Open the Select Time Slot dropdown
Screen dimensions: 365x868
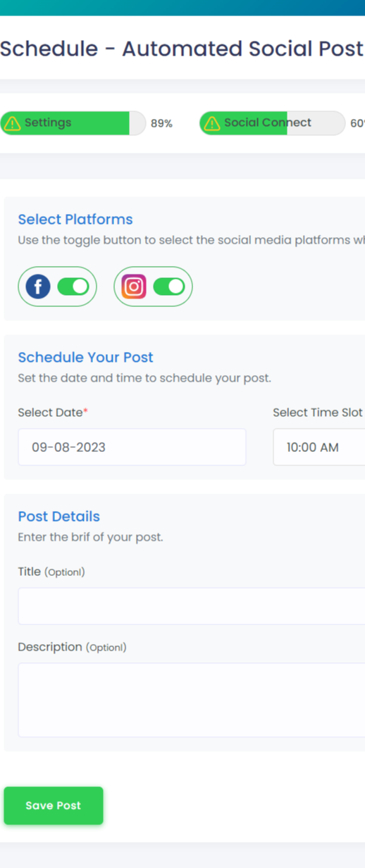(318, 447)
